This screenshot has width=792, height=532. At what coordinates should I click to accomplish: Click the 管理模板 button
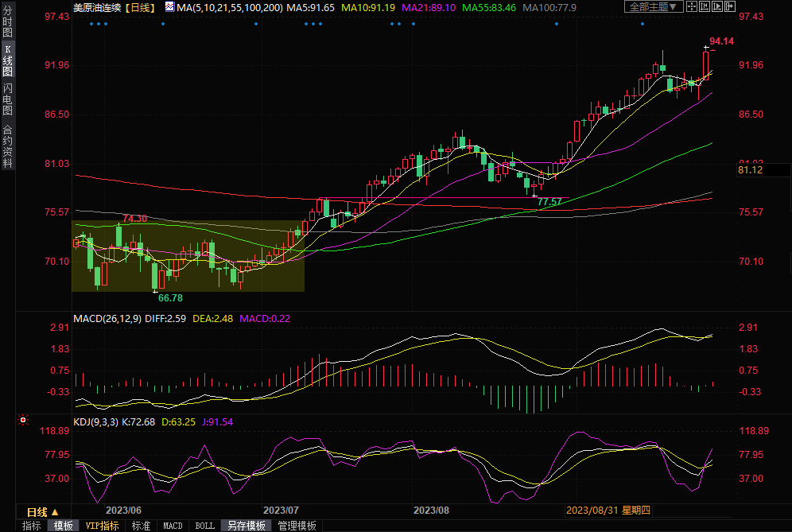297,526
